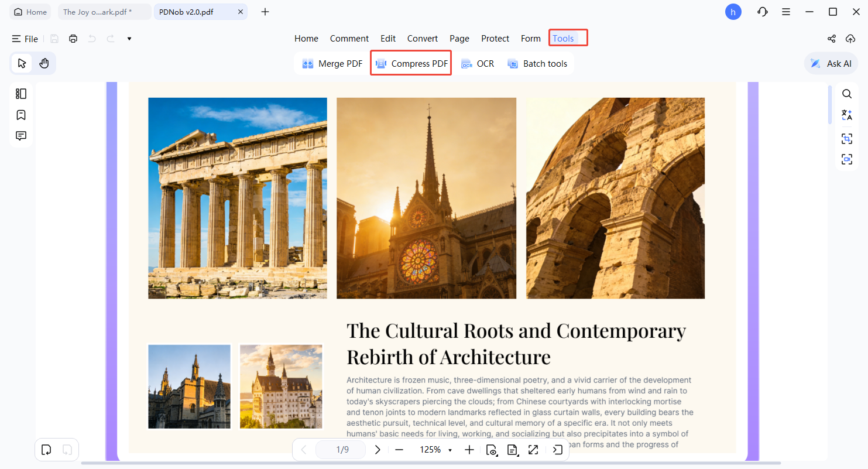Toggle the page view mode icon
Image resolution: width=868 pixels, height=469 pixels.
tap(513, 450)
